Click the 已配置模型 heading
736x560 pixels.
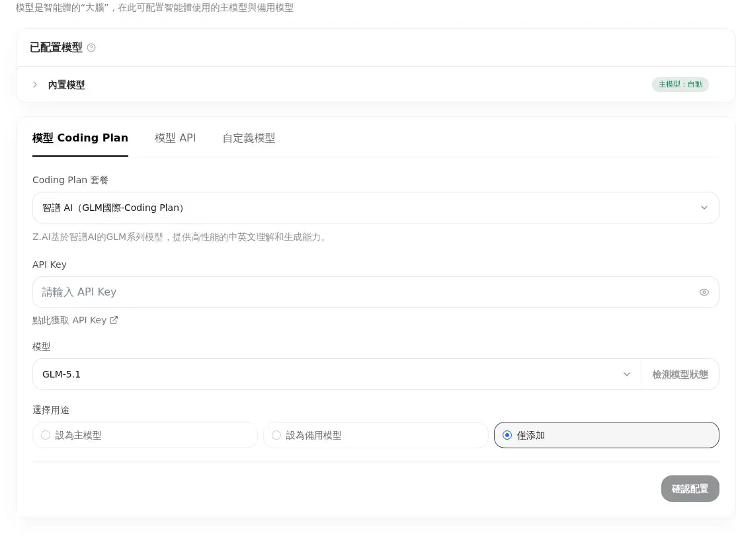(56, 48)
